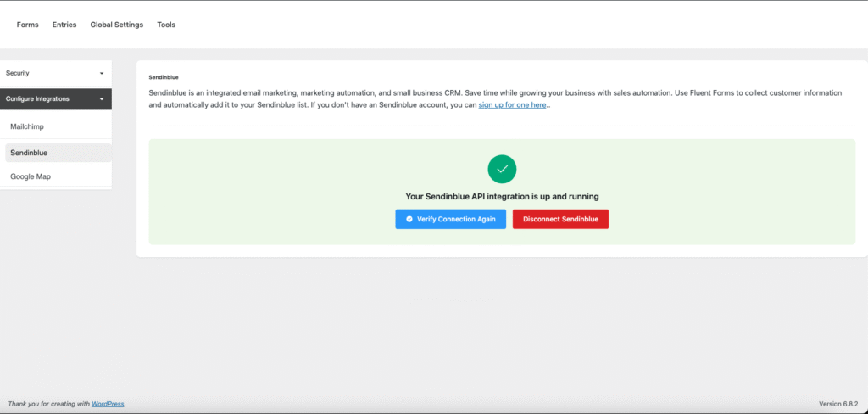Open the Forms menu item
Screen dimensions: 868x414
tap(28, 25)
